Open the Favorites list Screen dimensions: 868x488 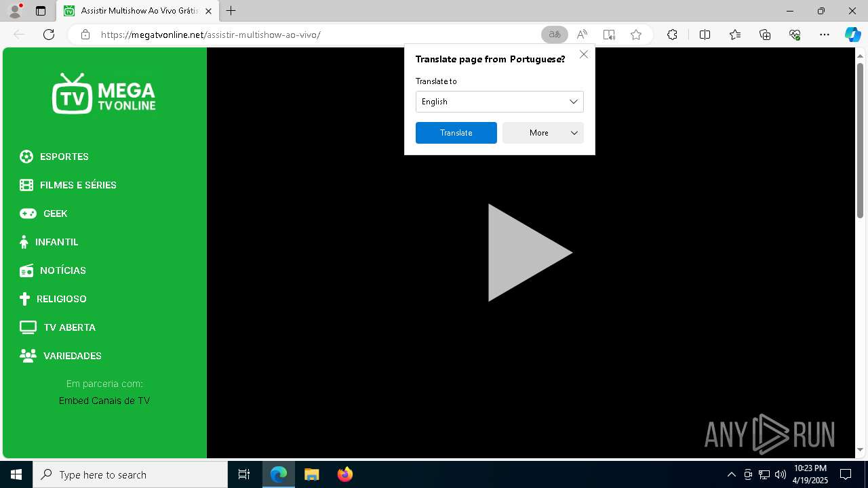[x=735, y=35]
